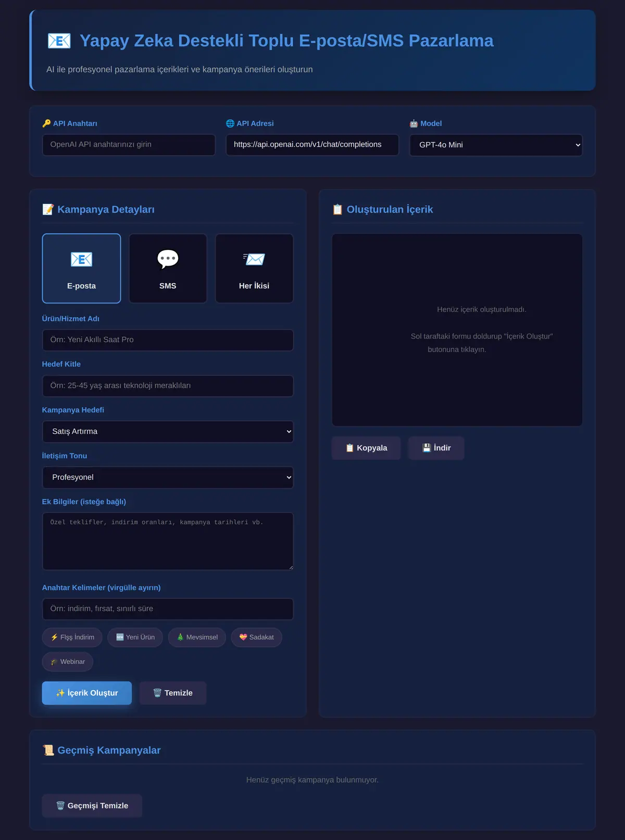625x840 pixels.
Task: Click the Geçmişi Temizle button
Action: 92,806
